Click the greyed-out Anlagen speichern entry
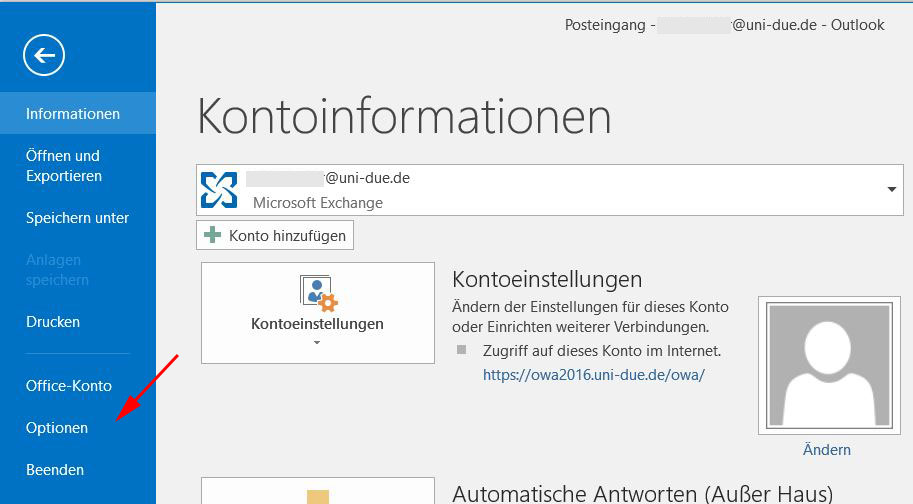 57,270
